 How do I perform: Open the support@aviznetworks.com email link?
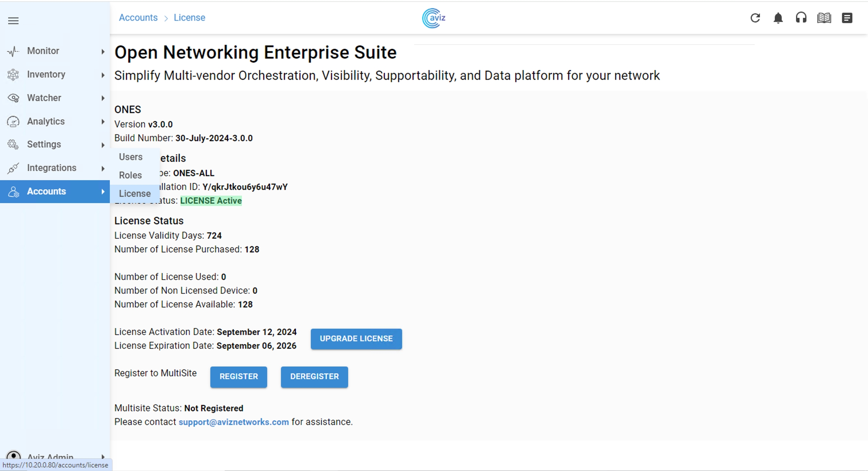tap(234, 422)
